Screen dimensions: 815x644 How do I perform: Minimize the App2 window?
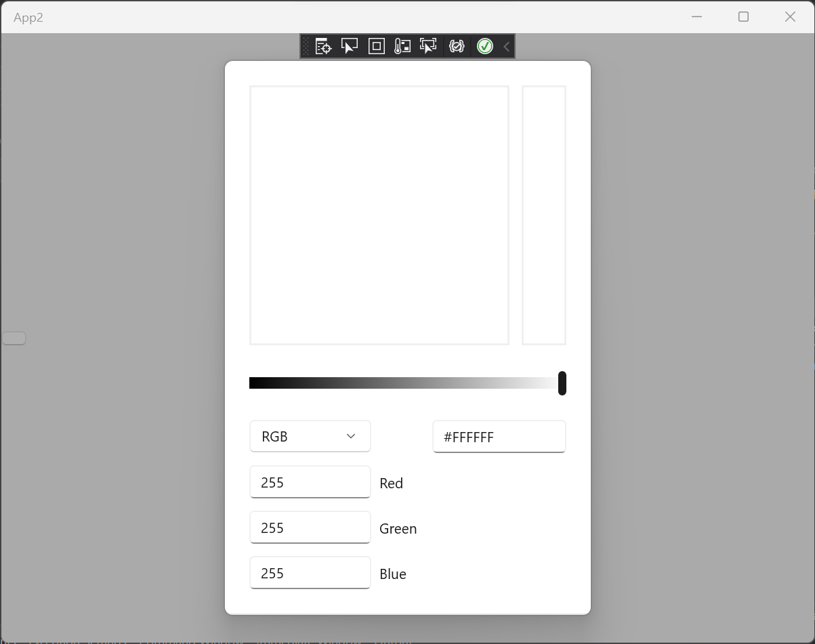(697, 16)
